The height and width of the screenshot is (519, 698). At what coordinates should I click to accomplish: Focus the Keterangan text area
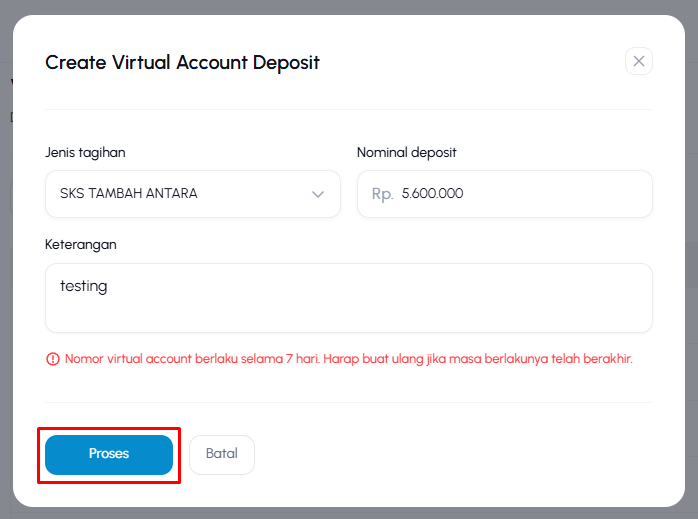click(x=349, y=298)
